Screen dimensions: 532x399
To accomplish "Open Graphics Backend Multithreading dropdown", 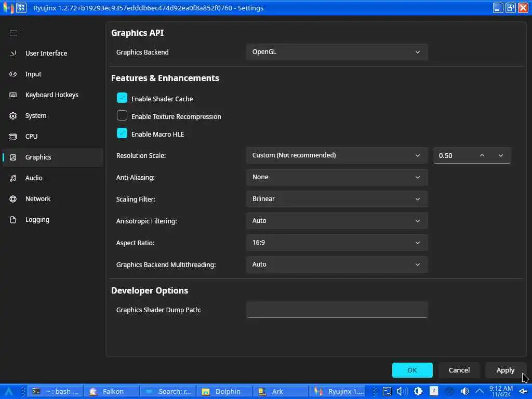I will point(337,264).
